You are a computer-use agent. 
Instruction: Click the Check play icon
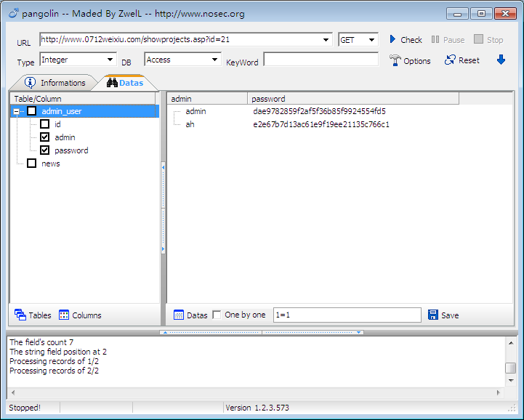point(392,39)
